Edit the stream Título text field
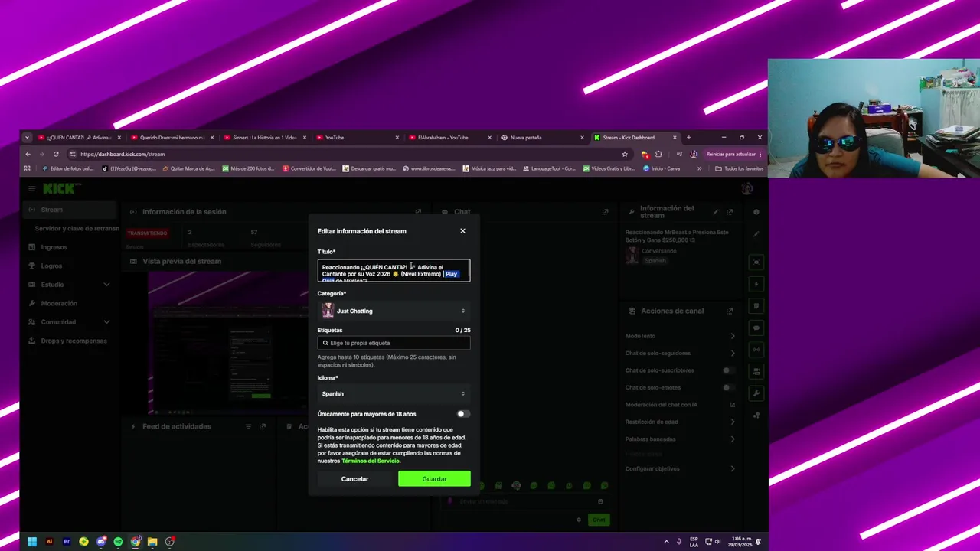Screen dimensions: 980x551 point(394,271)
